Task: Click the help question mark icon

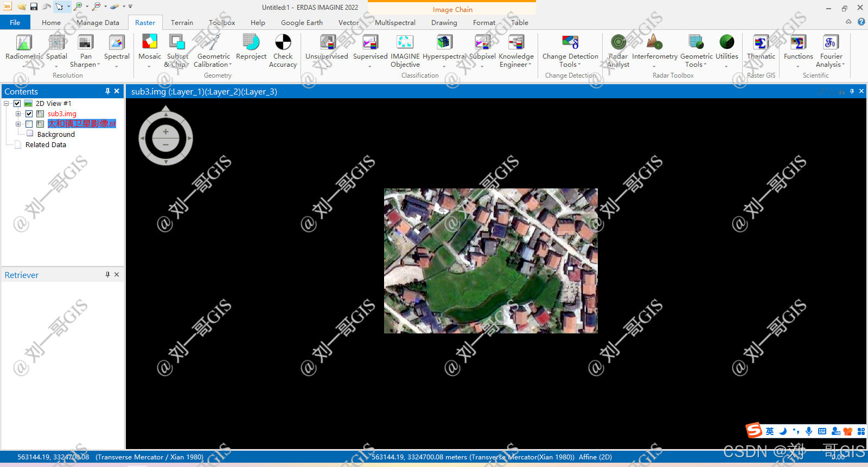Action: click(861, 22)
